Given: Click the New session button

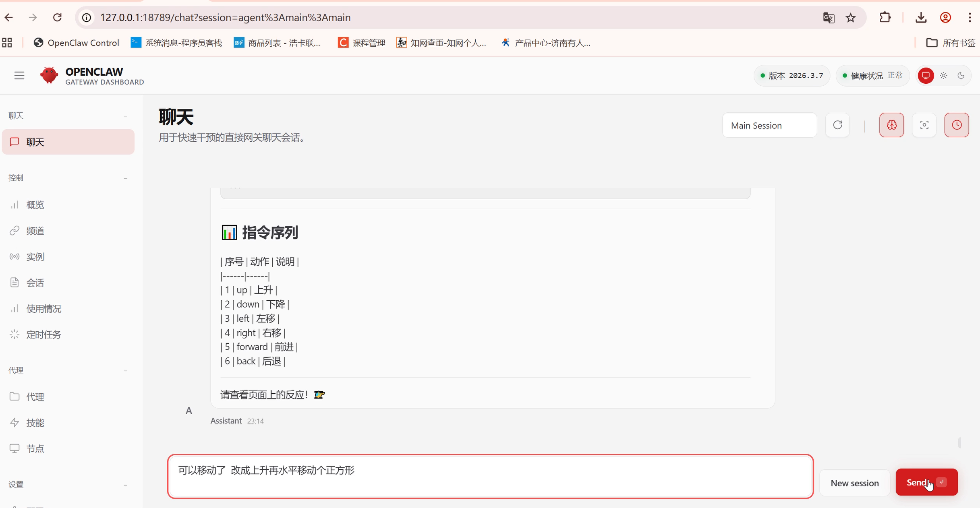Looking at the screenshot, I should coord(854,483).
